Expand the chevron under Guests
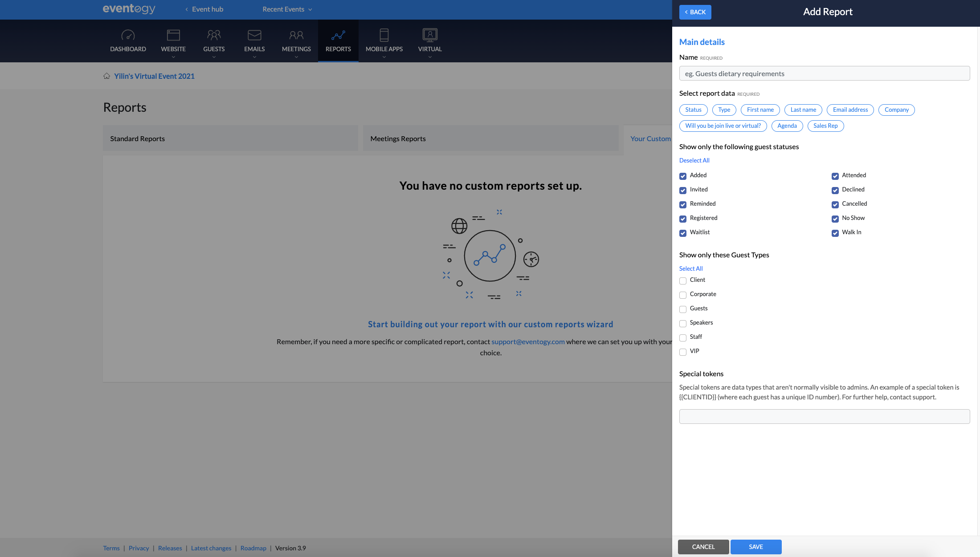Viewport: 980px width, 557px height. click(x=214, y=57)
